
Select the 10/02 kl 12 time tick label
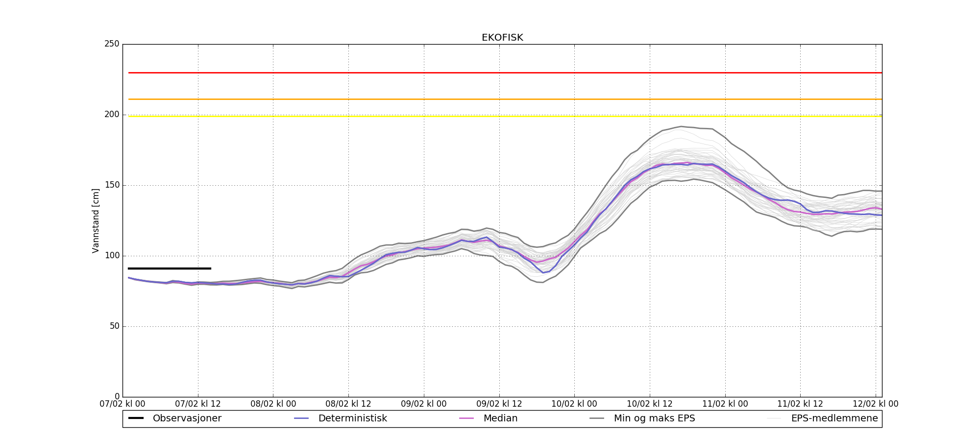click(650, 404)
